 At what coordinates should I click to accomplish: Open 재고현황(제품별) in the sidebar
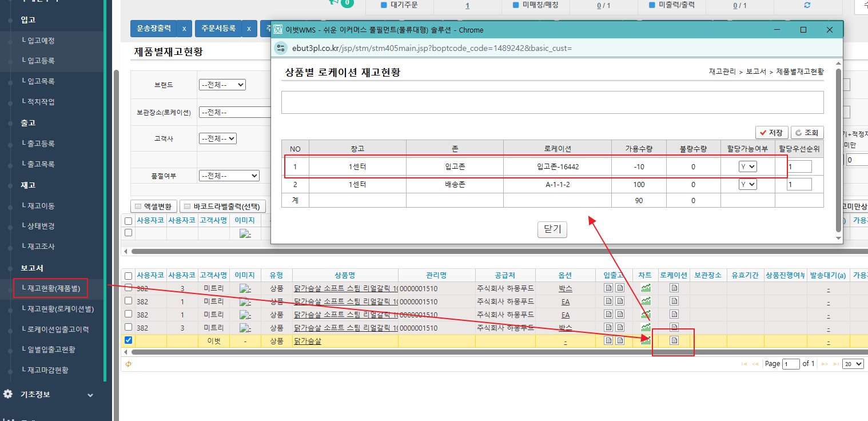53,288
